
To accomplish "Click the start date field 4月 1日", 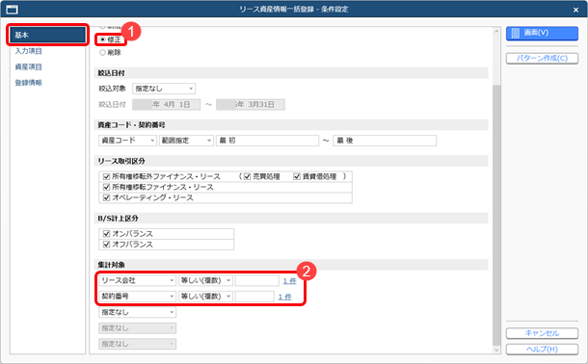I will pos(167,104).
